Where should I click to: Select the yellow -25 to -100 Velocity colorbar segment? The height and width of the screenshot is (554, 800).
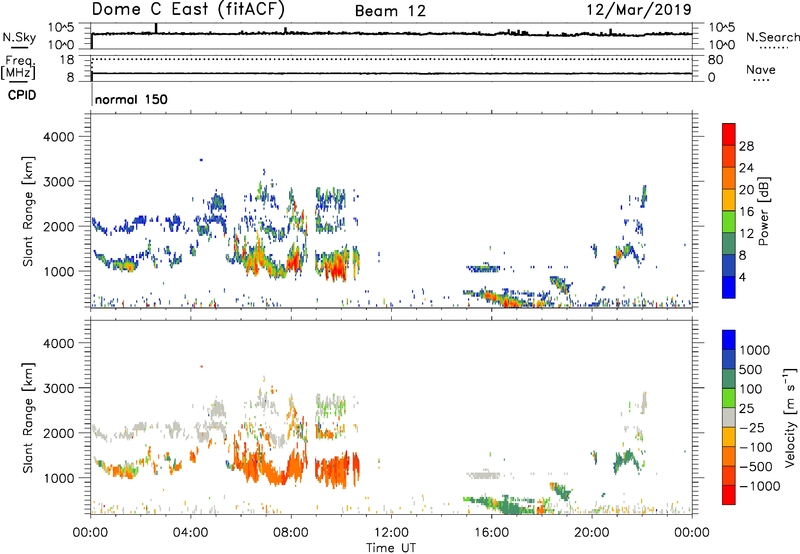pyautogui.click(x=729, y=437)
